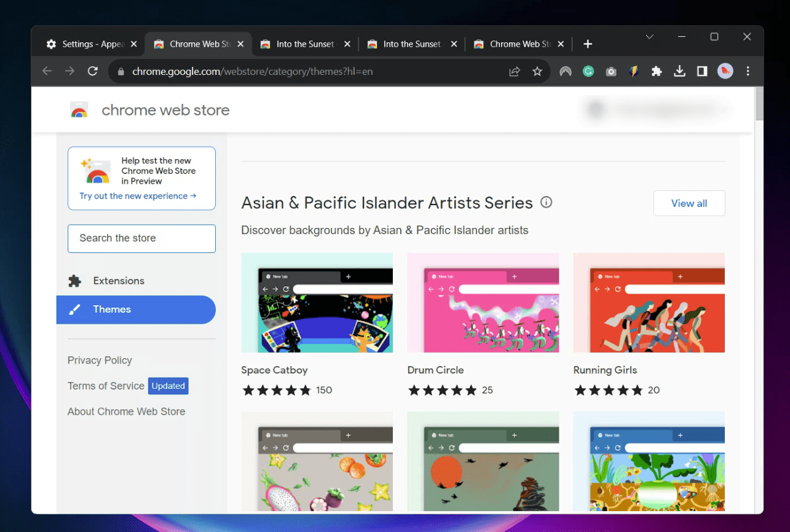The image size is (790, 532).
Task: Close the Settings - Appearance tab
Action: (x=133, y=44)
